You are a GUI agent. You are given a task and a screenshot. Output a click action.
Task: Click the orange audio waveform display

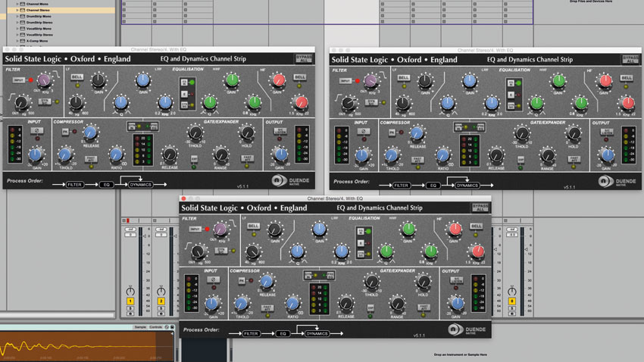pyautogui.click(x=76, y=346)
